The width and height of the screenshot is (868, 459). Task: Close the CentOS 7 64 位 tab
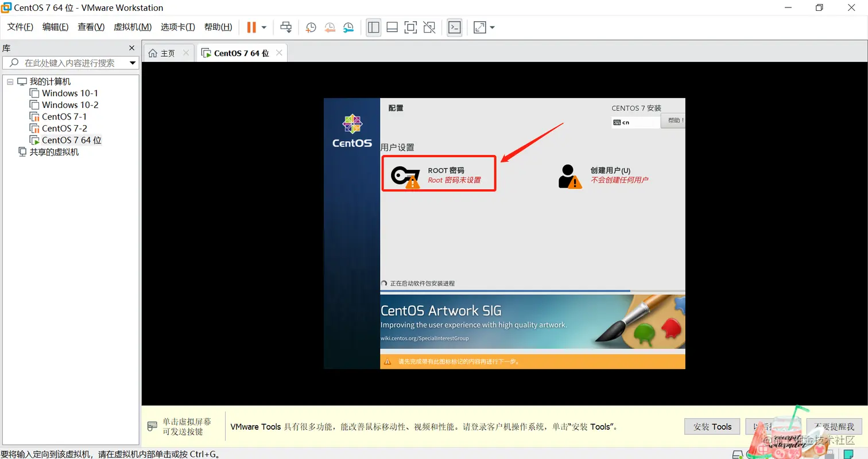pyautogui.click(x=279, y=53)
